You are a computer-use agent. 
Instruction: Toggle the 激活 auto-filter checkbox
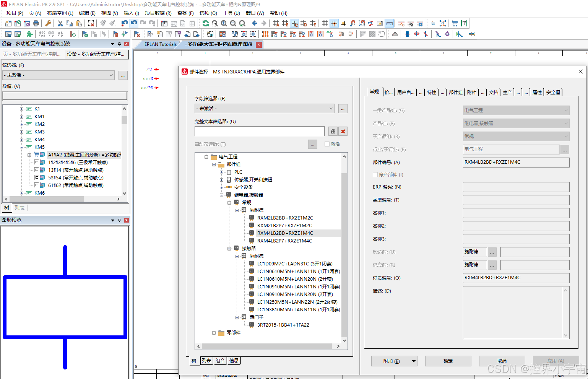click(x=327, y=144)
